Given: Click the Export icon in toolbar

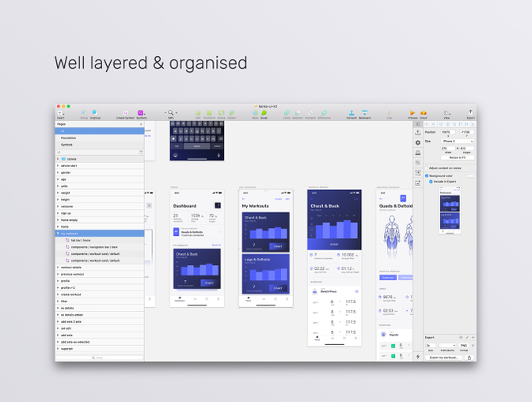Looking at the screenshot, I should tap(470, 112).
